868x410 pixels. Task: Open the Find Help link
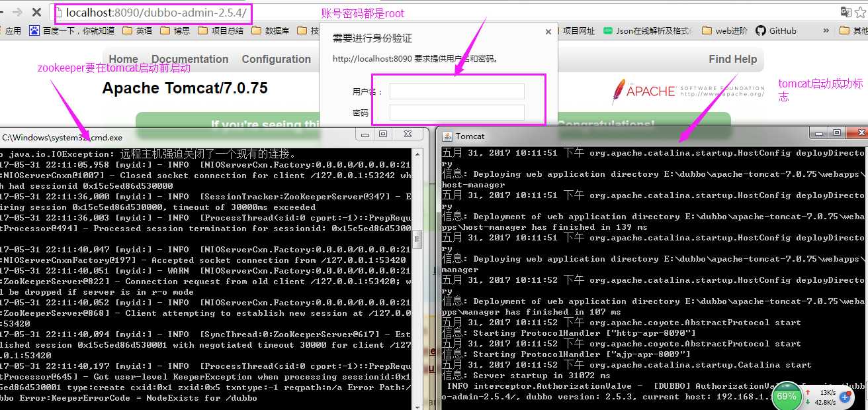[x=732, y=59]
